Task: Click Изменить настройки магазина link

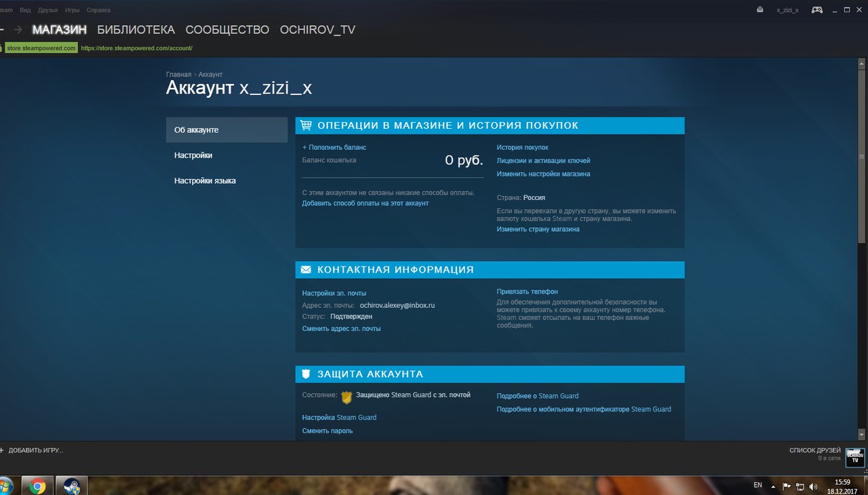Action: (543, 174)
